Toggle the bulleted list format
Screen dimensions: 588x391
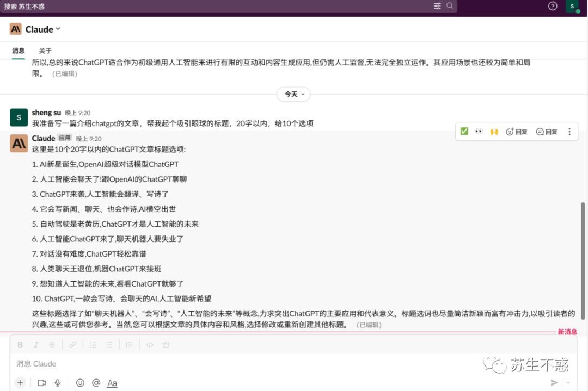click(x=109, y=345)
